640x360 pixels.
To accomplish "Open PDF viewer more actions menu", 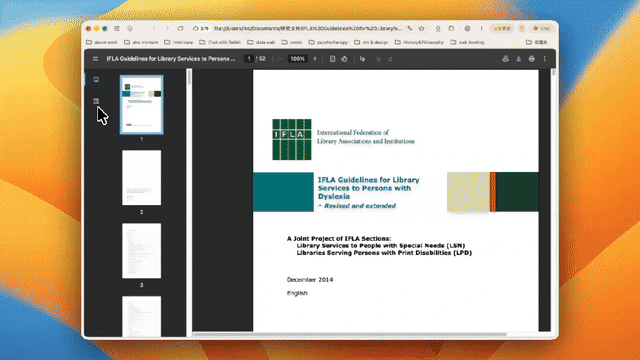I will tap(544, 59).
